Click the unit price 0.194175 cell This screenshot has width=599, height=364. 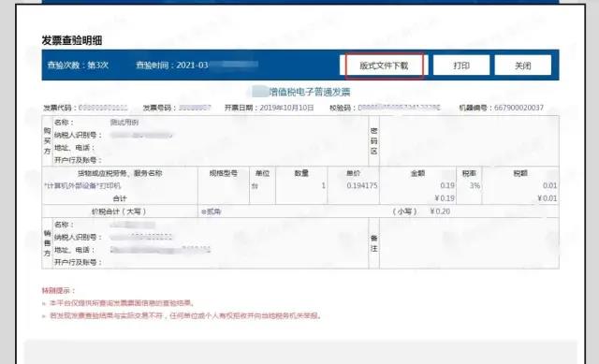pos(362,186)
